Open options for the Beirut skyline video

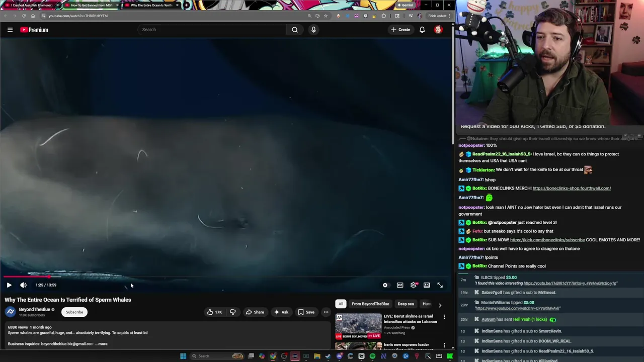[444, 317]
